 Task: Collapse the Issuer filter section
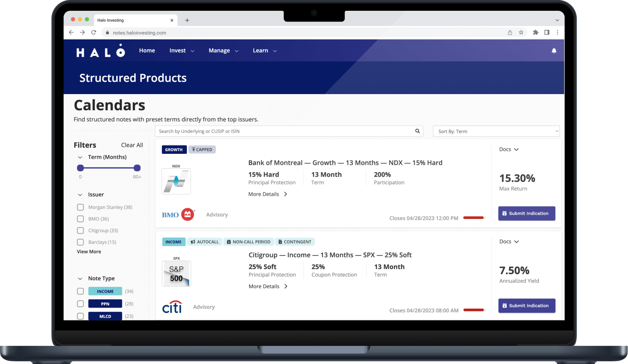pos(80,194)
